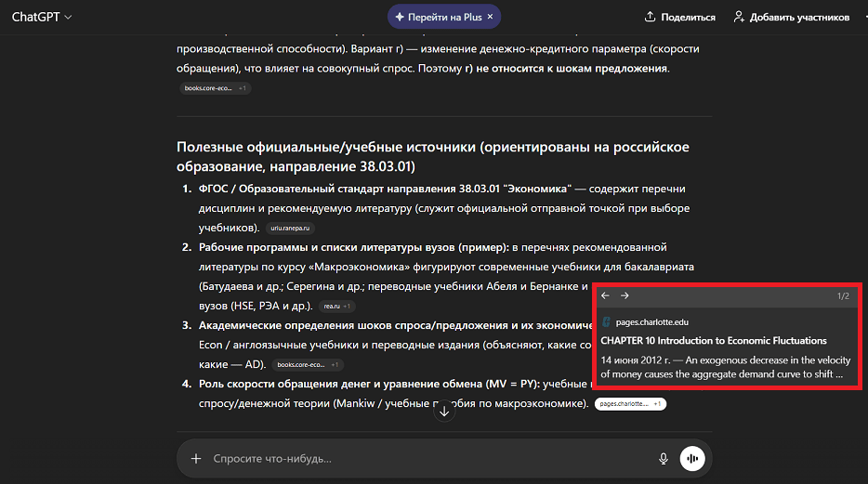
Task: Go to previous source in the citation popup
Action: (x=605, y=296)
